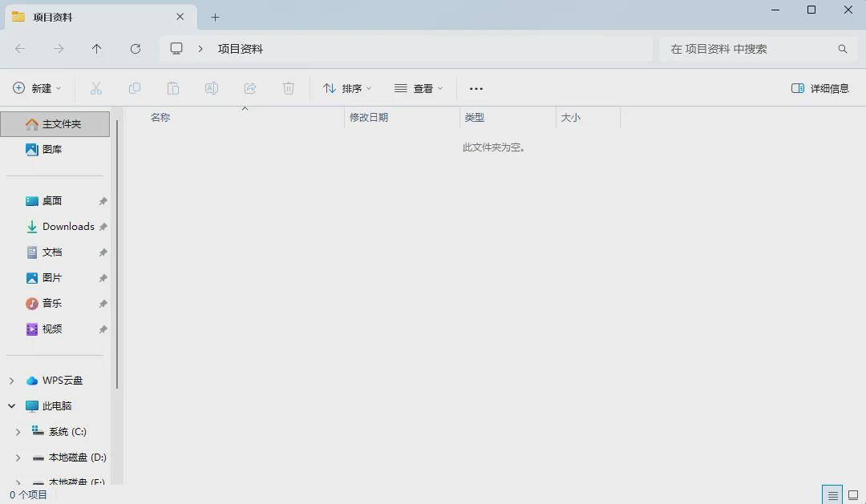This screenshot has width=866, height=504.
Task: Switch to 大缩略图 view via bottom-right icon
Action: pyautogui.click(x=852, y=494)
